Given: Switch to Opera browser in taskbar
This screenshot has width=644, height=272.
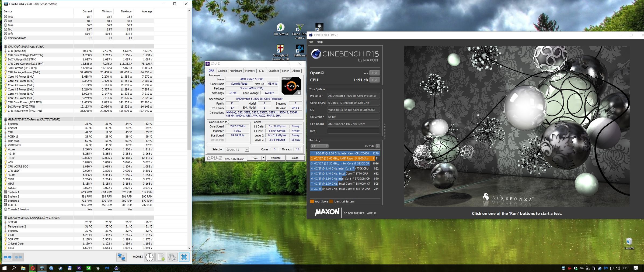Looking at the screenshot, I should point(33,268).
